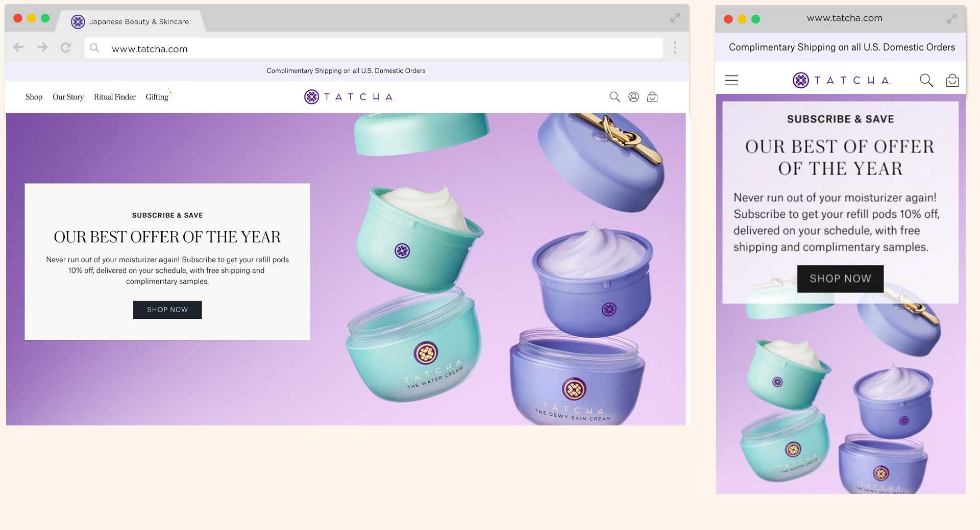Select Ritual Finder in navigation
The image size is (980, 530).
(115, 97)
